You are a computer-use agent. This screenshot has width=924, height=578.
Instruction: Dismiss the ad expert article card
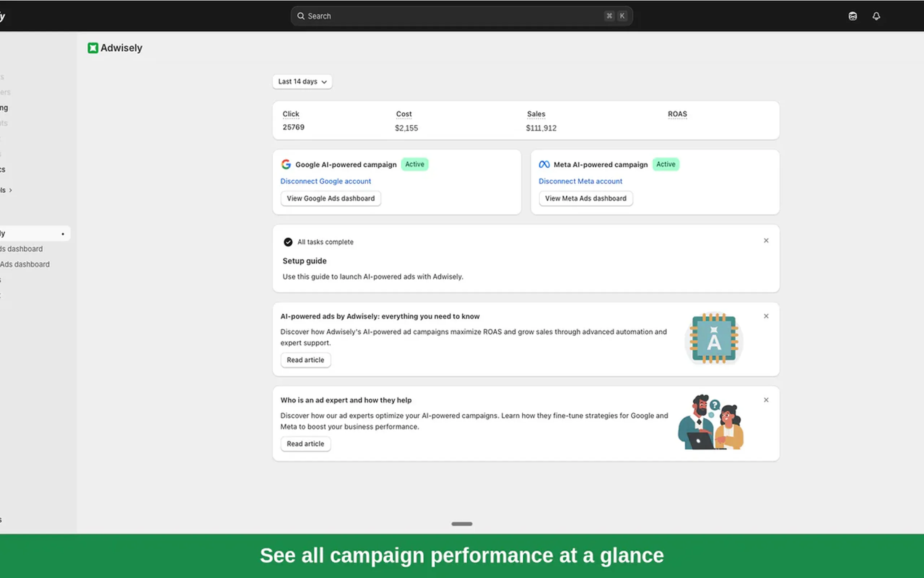point(766,400)
